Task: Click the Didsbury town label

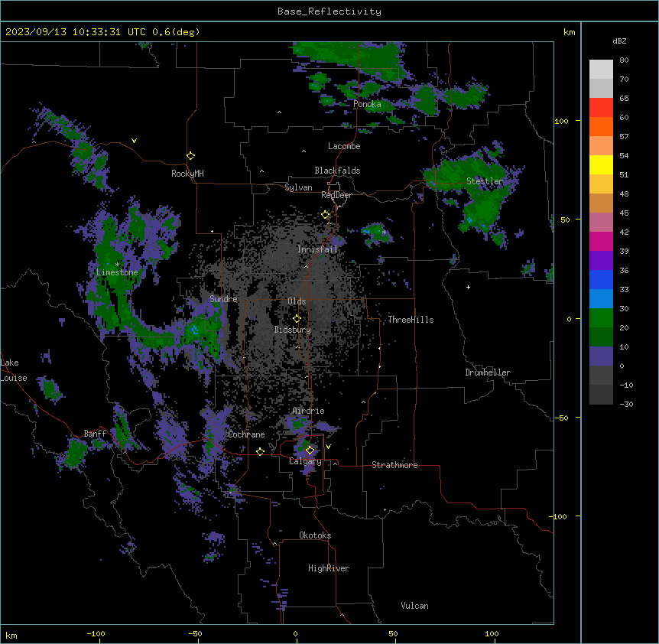Action: click(293, 330)
